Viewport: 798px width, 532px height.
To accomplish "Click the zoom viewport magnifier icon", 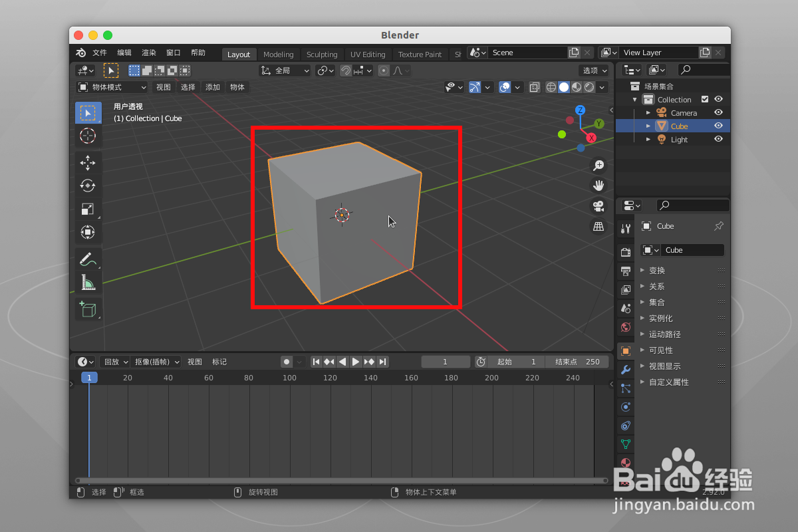I will pos(598,165).
